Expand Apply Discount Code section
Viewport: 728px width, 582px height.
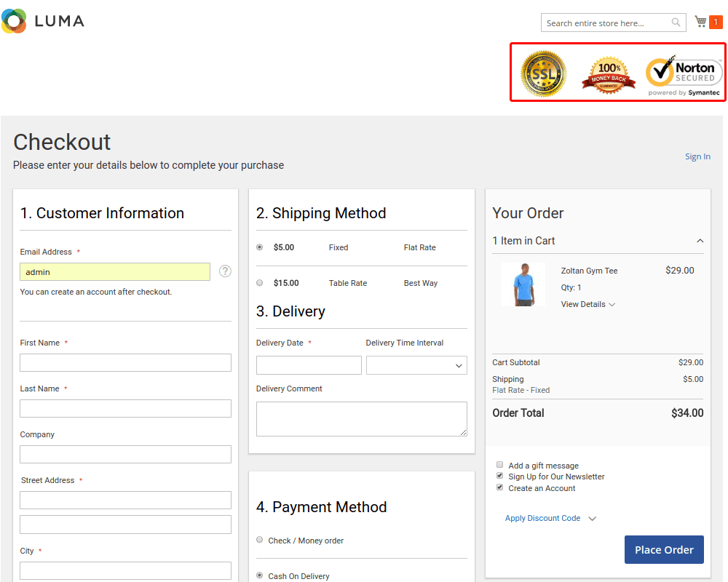tap(550, 518)
